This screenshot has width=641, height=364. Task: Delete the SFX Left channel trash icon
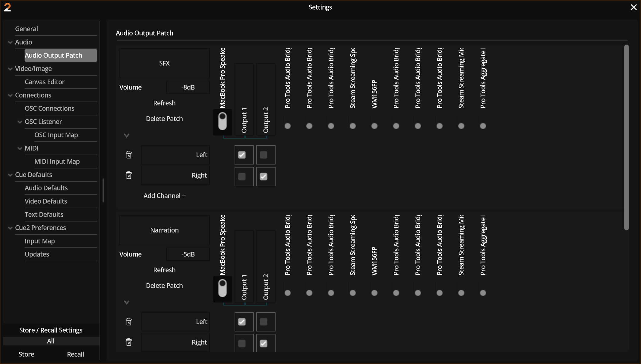pyautogui.click(x=129, y=155)
